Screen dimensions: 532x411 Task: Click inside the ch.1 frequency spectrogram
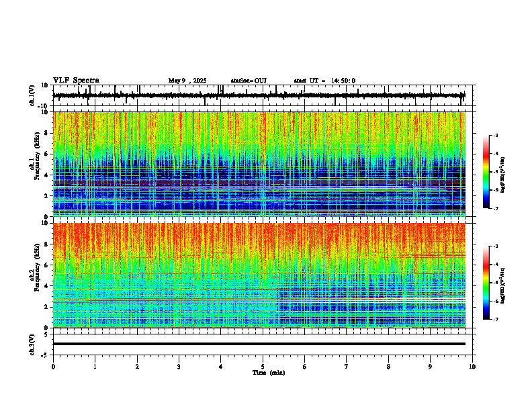259,164
